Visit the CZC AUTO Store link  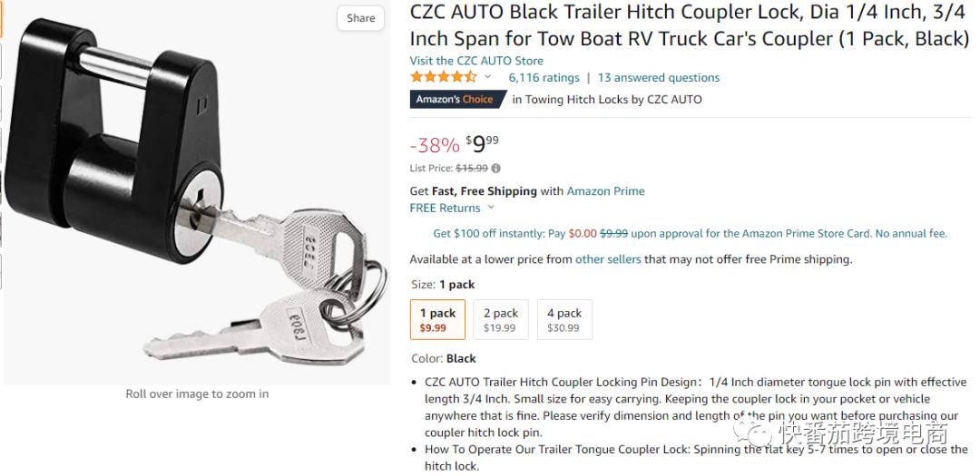coord(476,61)
